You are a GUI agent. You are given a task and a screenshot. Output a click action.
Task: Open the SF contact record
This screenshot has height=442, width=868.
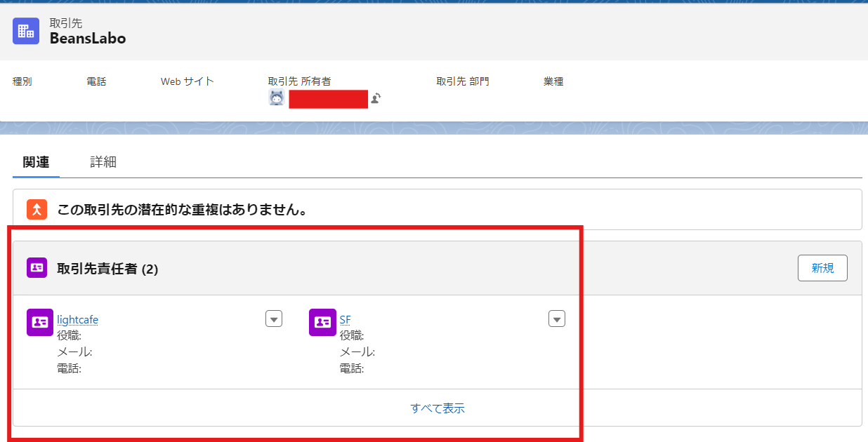[345, 319]
